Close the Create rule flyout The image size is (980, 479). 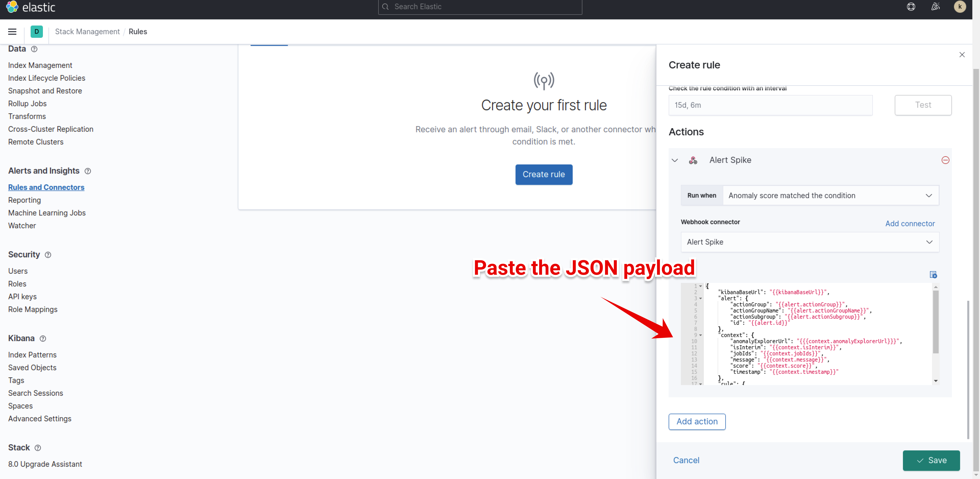point(962,55)
